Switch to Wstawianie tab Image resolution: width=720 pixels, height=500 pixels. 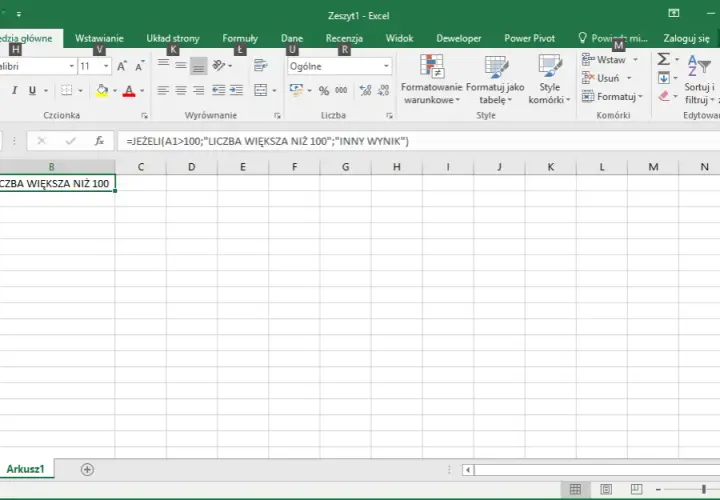(99, 39)
